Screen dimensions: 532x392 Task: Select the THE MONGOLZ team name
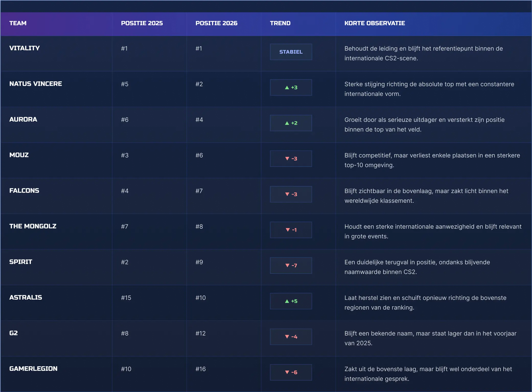pos(33,226)
